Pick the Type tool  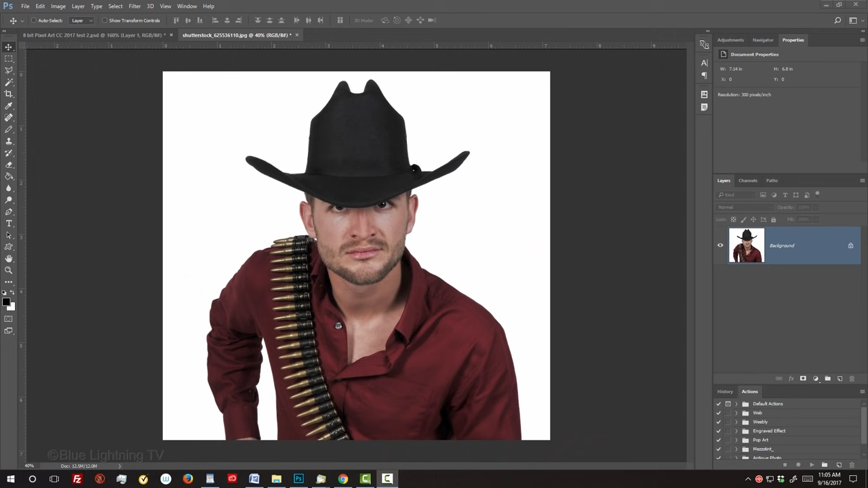click(x=9, y=223)
